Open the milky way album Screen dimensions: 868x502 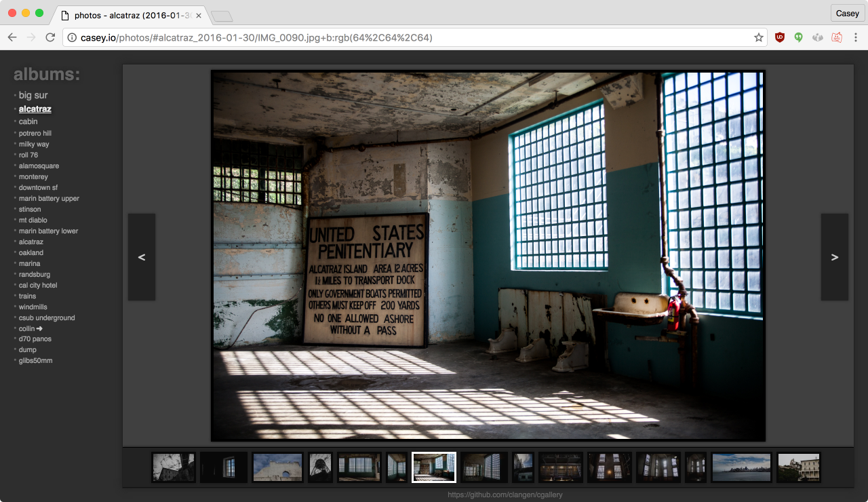(x=34, y=144)
